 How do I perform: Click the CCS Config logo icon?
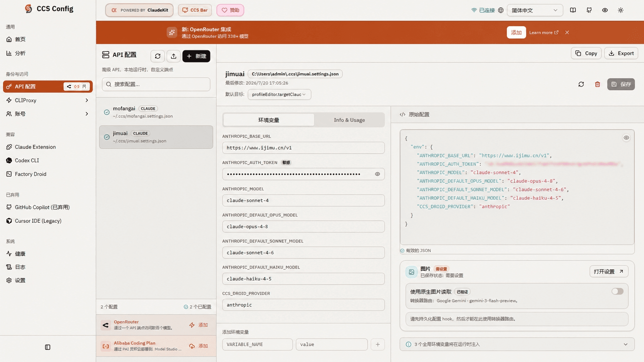click(29, 8)
